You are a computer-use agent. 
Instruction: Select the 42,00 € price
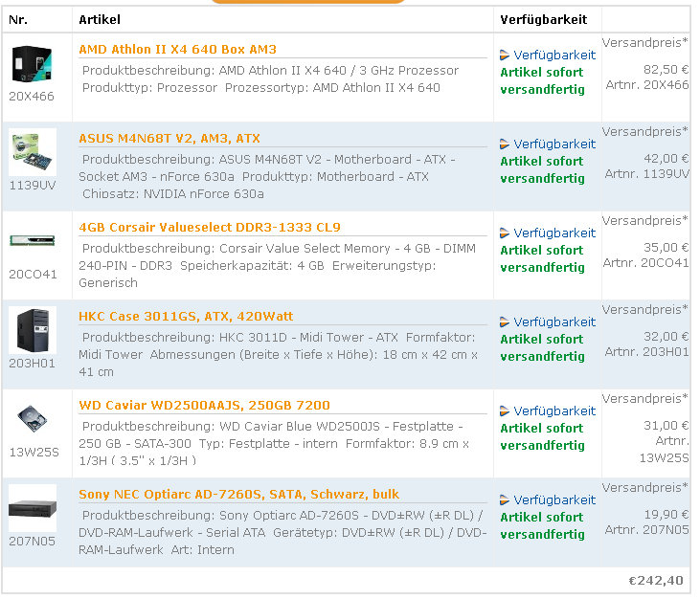pos(666,158)
